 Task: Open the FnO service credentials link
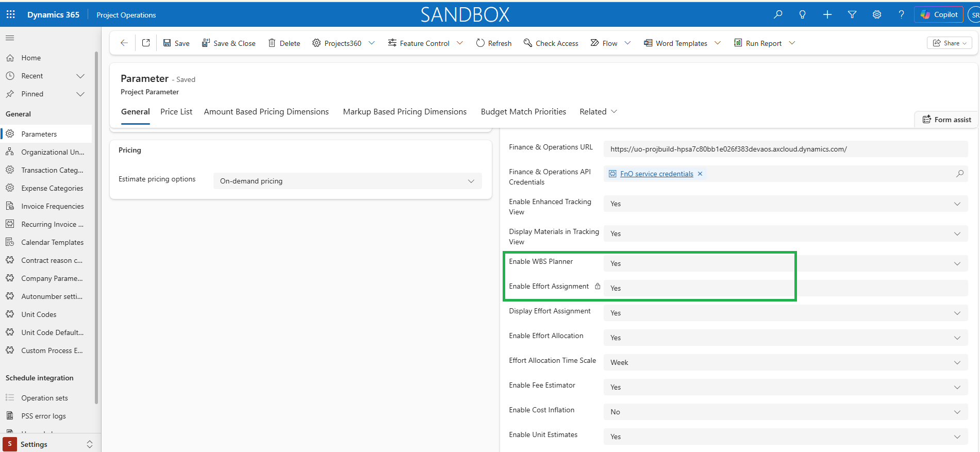pos(656,174)
